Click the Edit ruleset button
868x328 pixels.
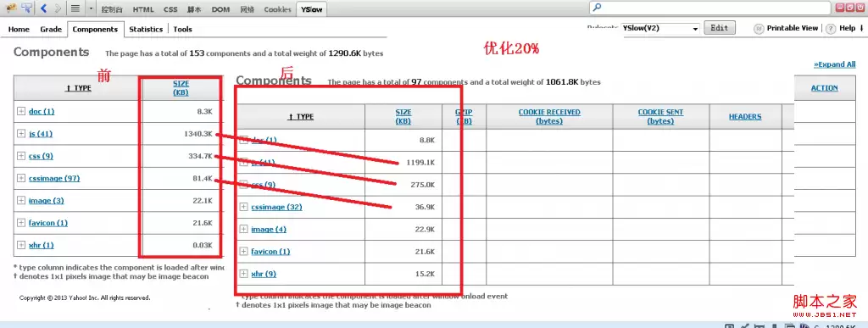pyautogui.click(x=720, y=28)
